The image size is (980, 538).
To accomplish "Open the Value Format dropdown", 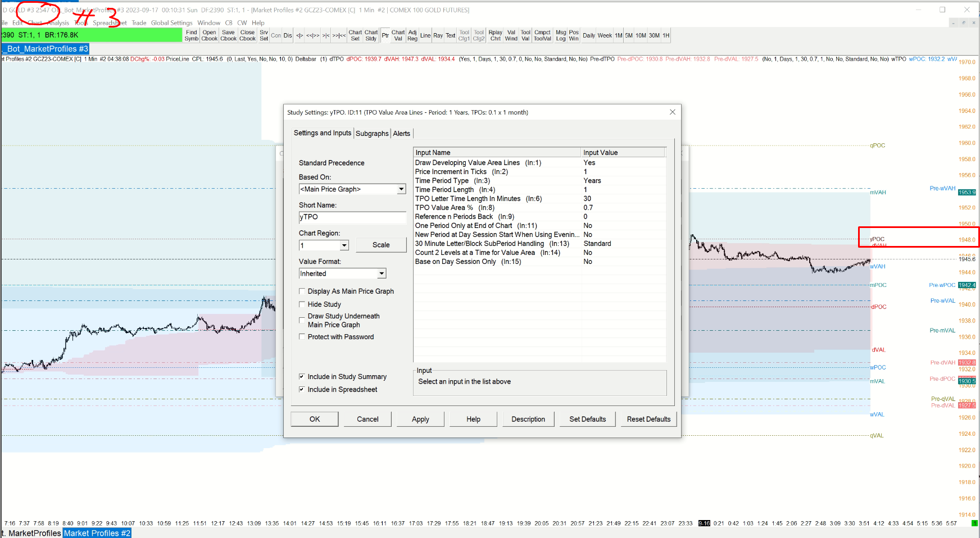I will tap(382, 273).
